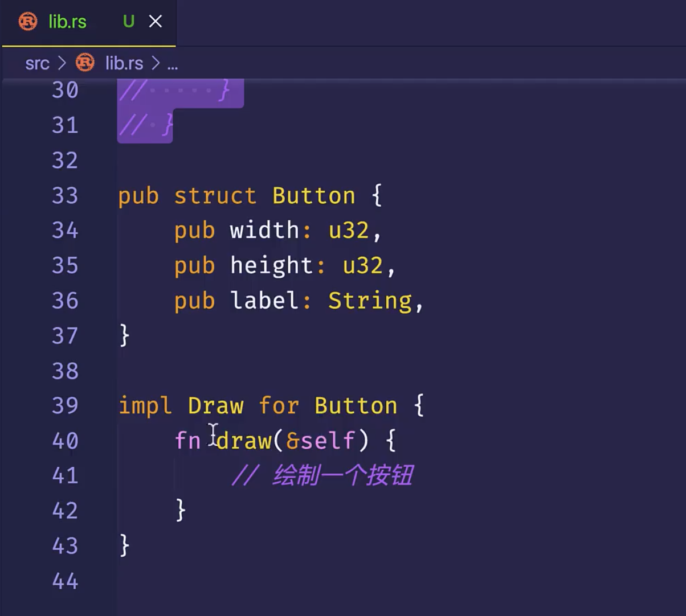Click the width field name on line 34
Screen dimensions: 686x616
click(264, 231)
